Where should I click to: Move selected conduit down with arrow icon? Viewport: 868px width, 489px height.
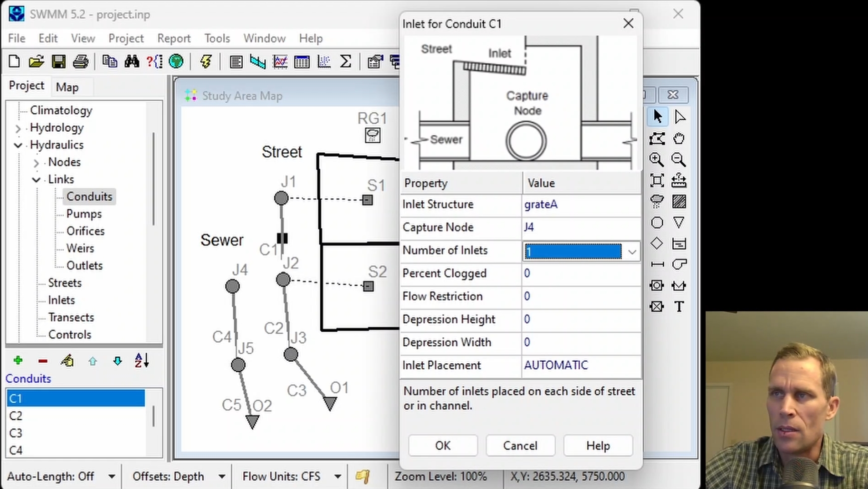coord(118,361)
